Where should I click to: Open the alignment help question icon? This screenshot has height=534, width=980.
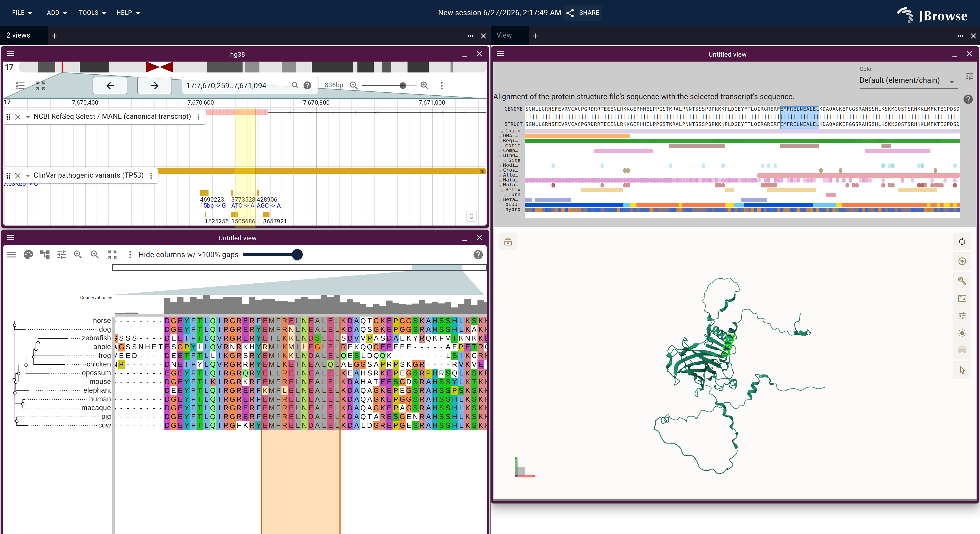tap(968, 99)
